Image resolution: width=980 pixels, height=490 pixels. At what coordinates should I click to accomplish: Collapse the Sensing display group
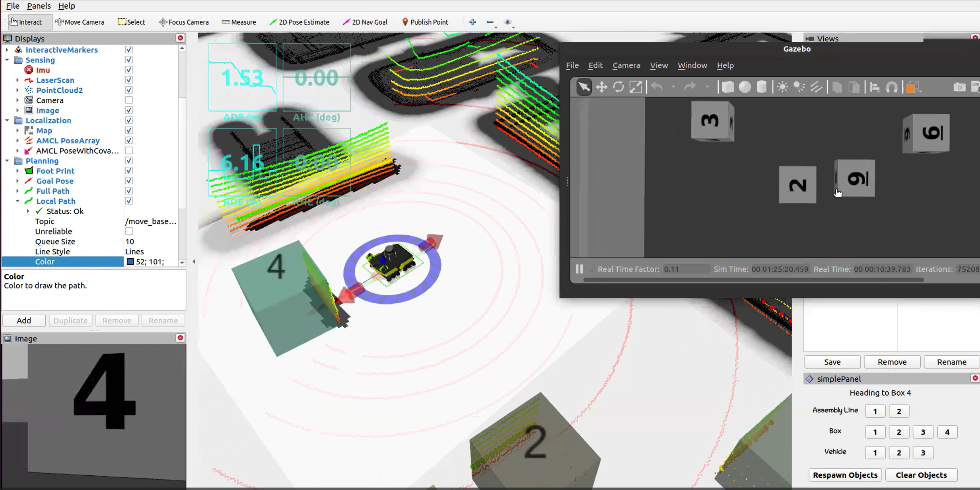click(7, 60)
